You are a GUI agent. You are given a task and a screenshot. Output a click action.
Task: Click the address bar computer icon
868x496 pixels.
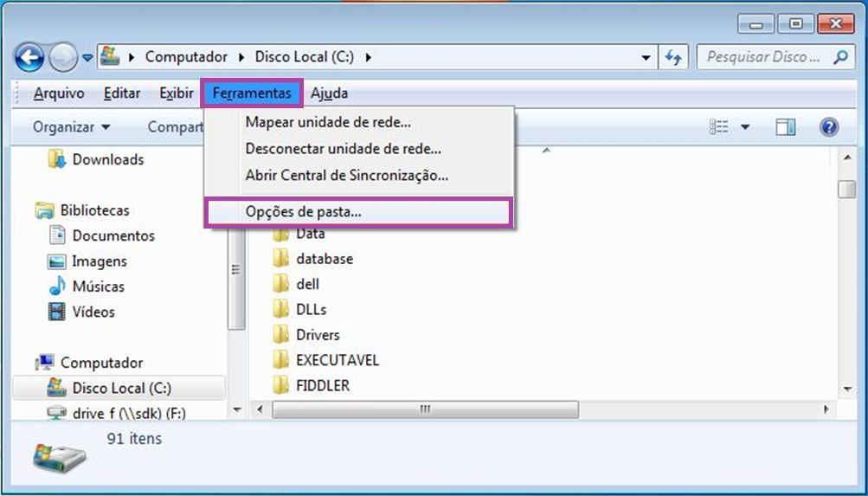(x=110, y=56)
